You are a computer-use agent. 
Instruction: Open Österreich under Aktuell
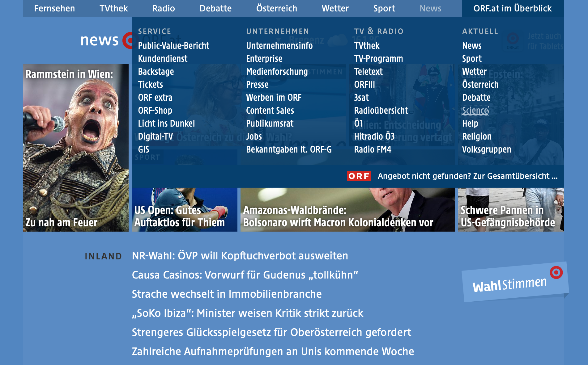(x=480, y=85)
